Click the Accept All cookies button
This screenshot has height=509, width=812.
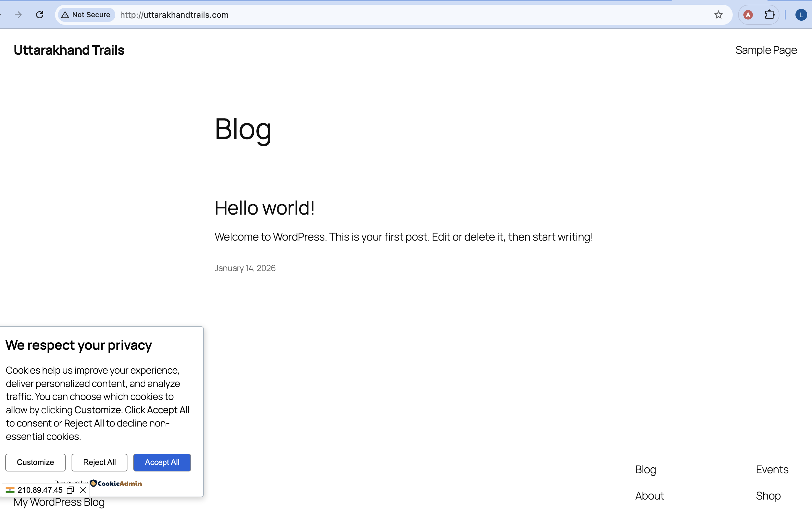click(x=162, y=462)
